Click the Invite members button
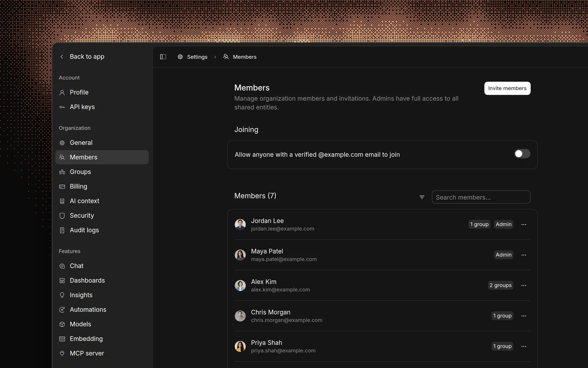Viewport: 588px width, 368px height. click(x=507, y=88)
